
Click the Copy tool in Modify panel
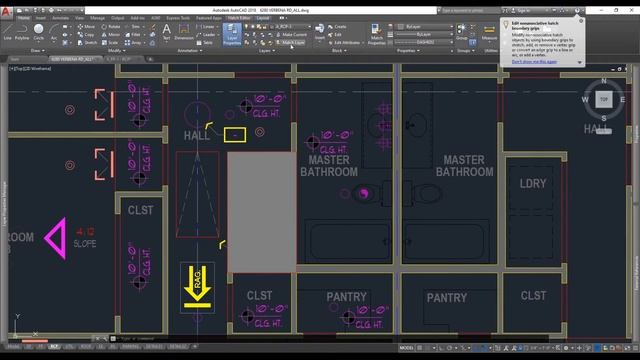point(86,35)
